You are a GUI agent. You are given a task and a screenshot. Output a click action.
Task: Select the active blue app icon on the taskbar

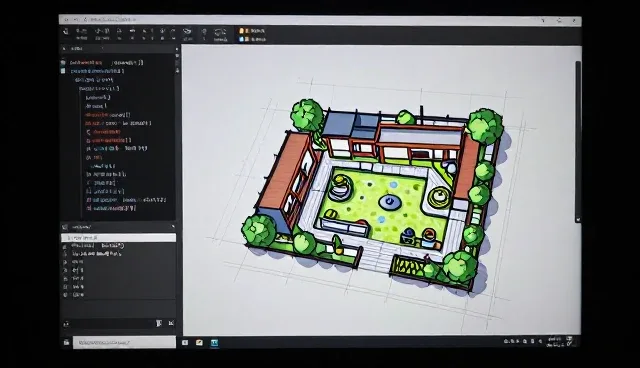tap(214, 342)
